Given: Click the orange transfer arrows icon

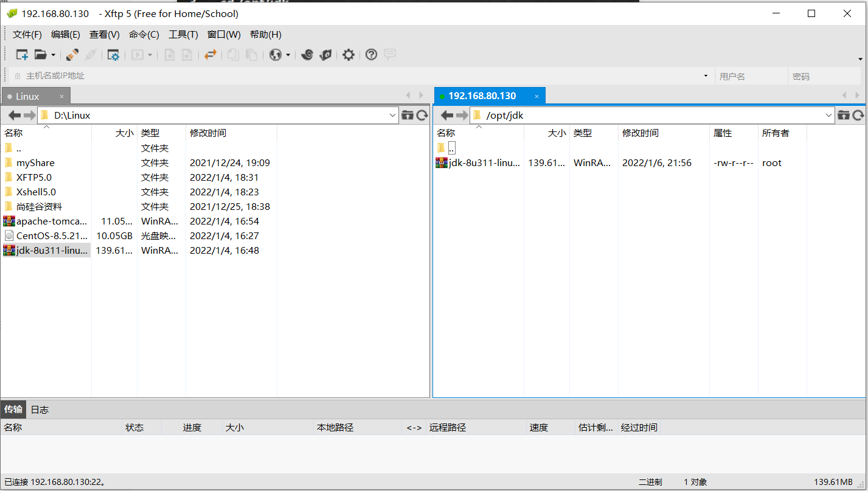Looking at the screenshot, I should (x=210, y=55).
